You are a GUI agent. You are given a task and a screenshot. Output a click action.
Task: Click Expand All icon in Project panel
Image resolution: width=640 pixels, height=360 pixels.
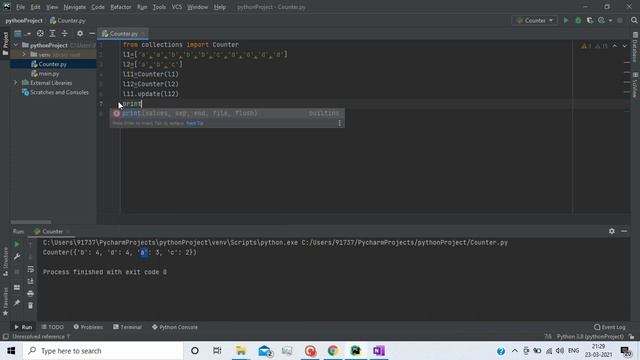52,33
